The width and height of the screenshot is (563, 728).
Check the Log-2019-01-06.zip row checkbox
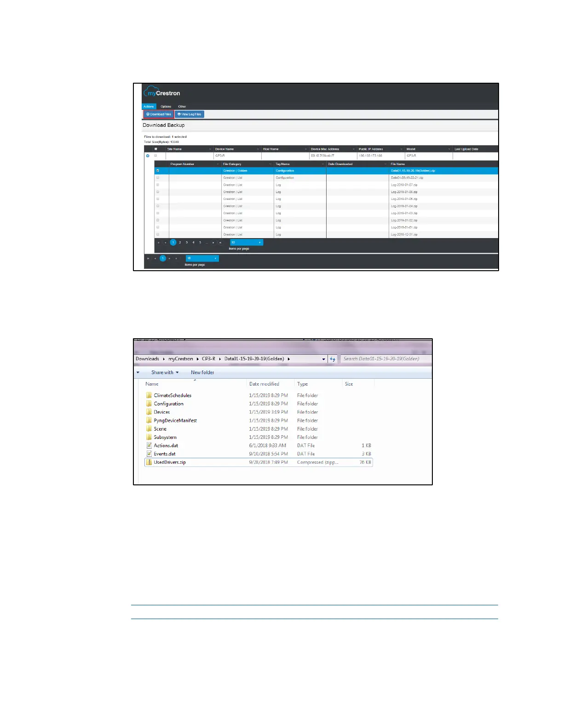[158, 192]
